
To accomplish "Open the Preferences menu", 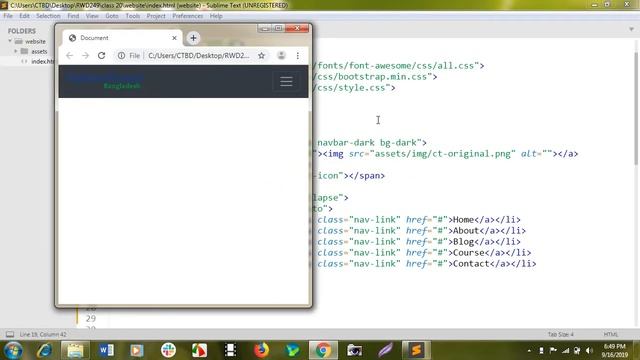I will pyautogui.click(x=187, y=16).
